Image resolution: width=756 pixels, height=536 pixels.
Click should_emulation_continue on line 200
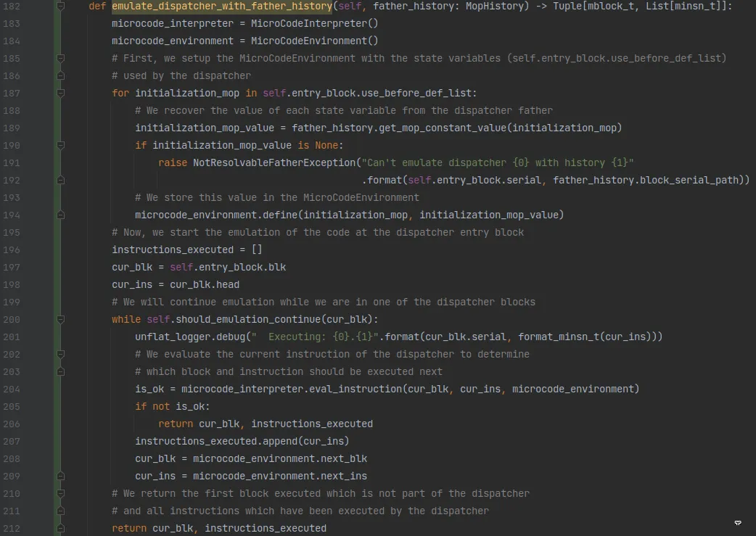[248, 320]
